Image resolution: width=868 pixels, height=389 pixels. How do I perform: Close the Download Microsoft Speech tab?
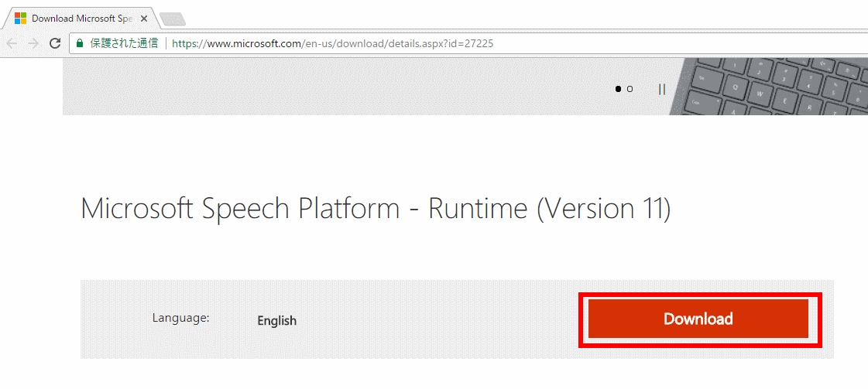pos(144,19)
